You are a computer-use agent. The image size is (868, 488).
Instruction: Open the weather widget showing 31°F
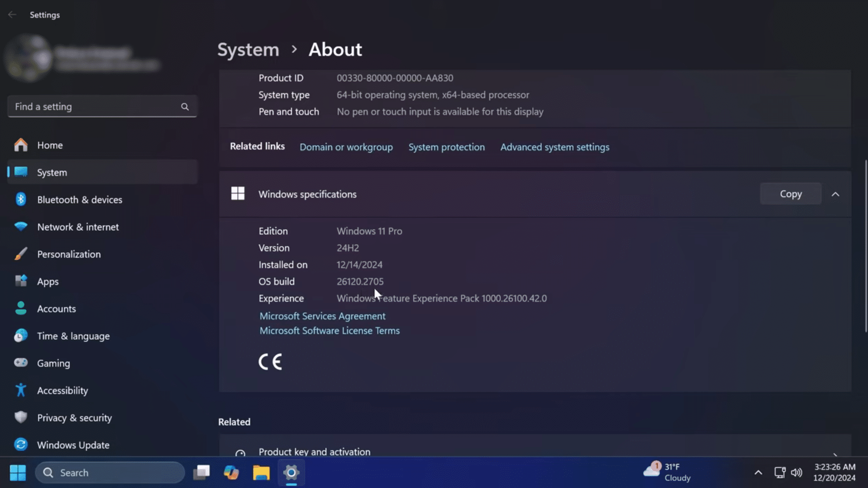667,472
